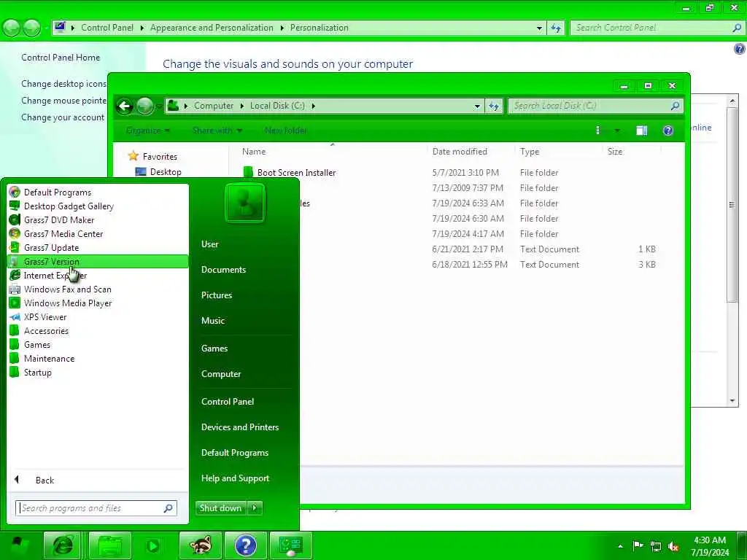Viewport: 747px width, 560px height.
Task: Open the file explorer taskbar icon
Action: [x=109, y=545]
